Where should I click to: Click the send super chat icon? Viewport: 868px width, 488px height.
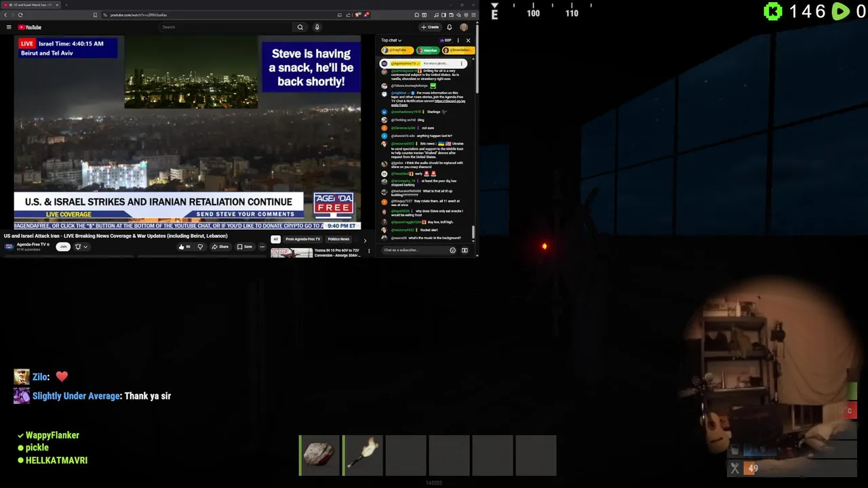[465, 250]
